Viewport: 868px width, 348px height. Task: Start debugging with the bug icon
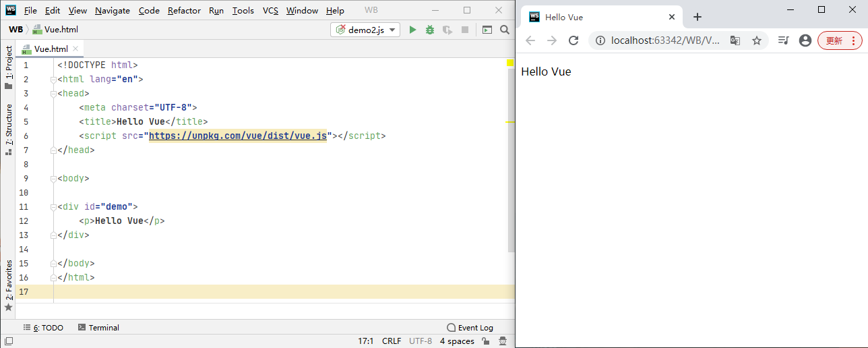[x=430, y=30]
